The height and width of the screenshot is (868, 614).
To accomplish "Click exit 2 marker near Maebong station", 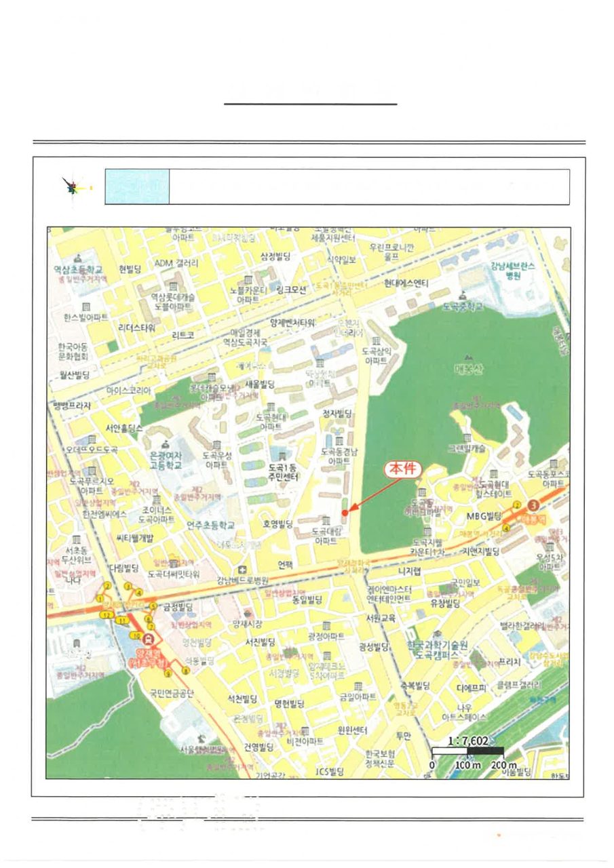I will [516, 505].
